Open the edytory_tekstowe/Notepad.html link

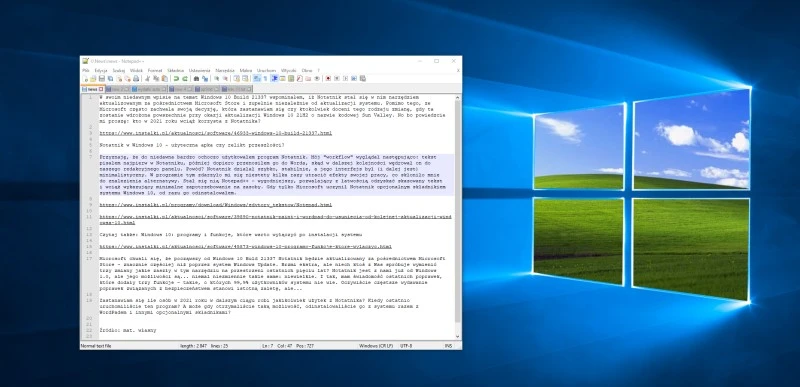point(215,205)
